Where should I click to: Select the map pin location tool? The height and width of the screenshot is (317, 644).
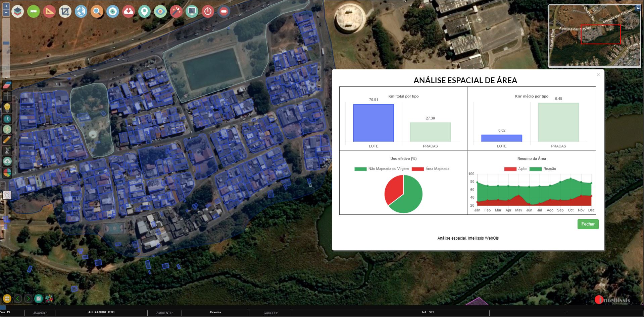[144, 12]
